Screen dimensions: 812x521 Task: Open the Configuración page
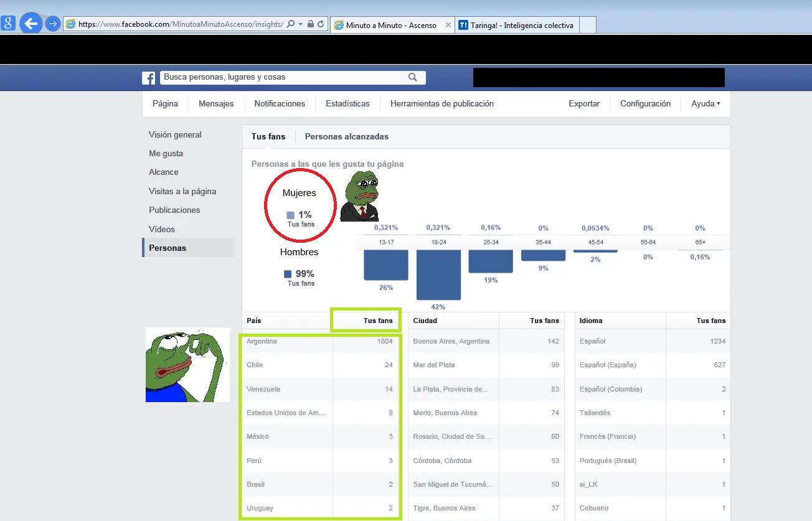[645, 104]
